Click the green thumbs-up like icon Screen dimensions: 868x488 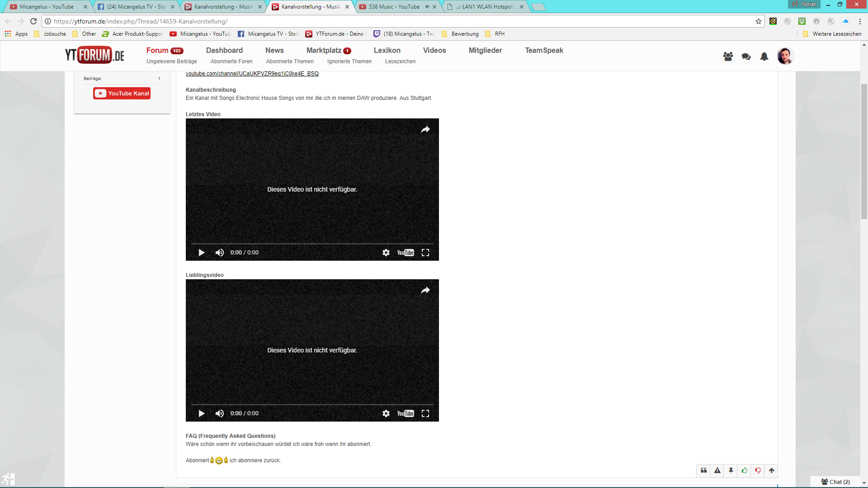coord(745,470)
